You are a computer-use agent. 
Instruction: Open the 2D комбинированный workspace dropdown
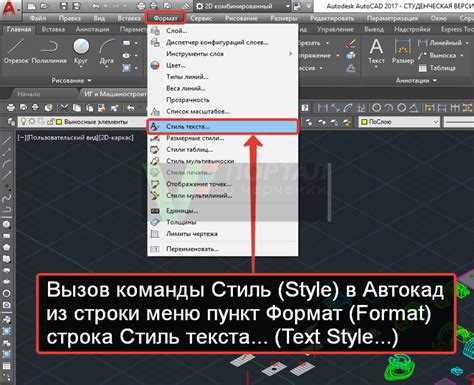[x=288, y=6]
